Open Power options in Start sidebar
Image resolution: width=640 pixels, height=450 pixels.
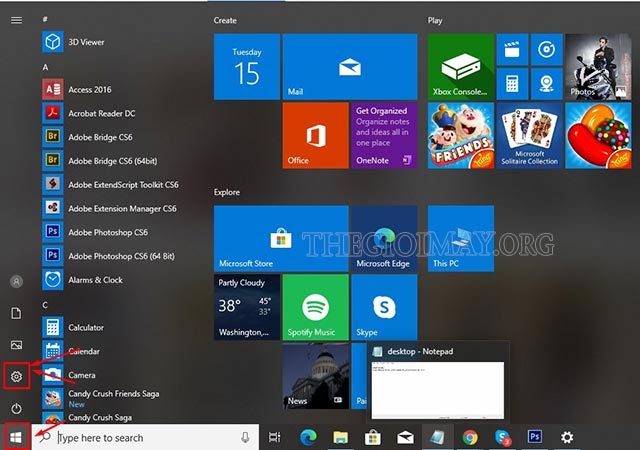pyautogui.click(x=16, y=408)
